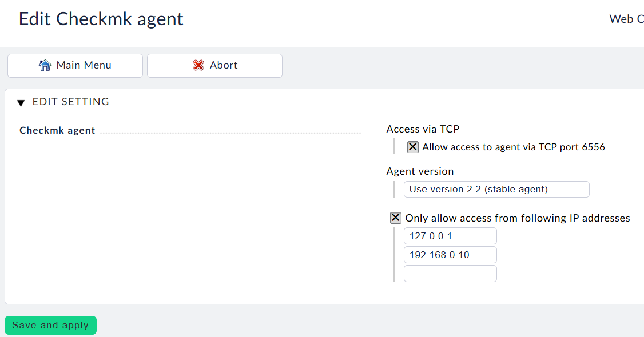This screenshot has height=337, width=644.
Task: Click the 'Only allow access from following IP addresses' label
Action: 517,218
